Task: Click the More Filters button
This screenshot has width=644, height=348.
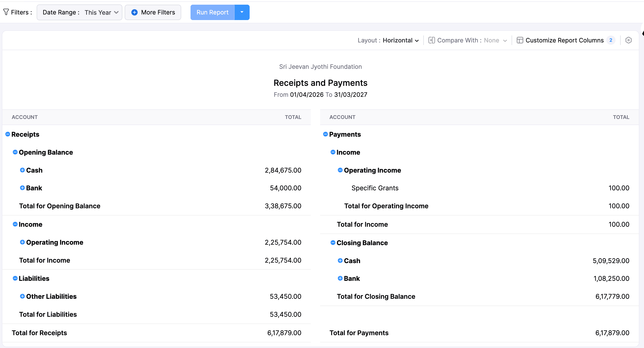Action: coord(153,12)
